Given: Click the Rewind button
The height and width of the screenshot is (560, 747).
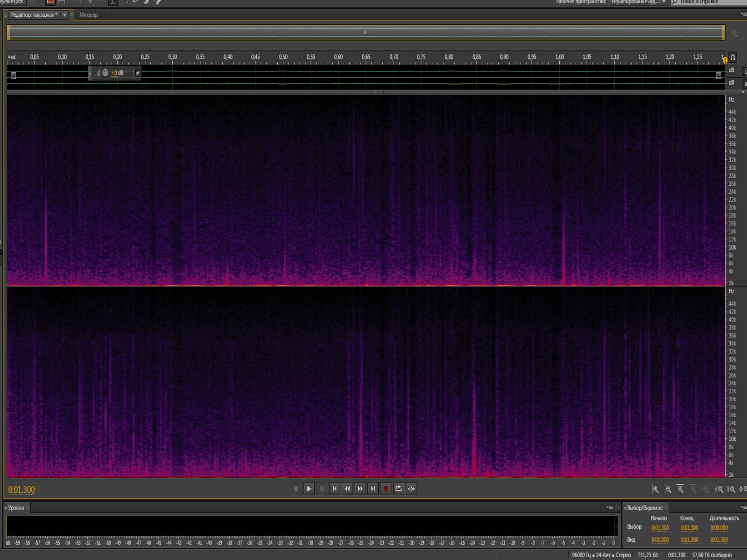Looking at the screenshot, I should [x=347, y=489].
